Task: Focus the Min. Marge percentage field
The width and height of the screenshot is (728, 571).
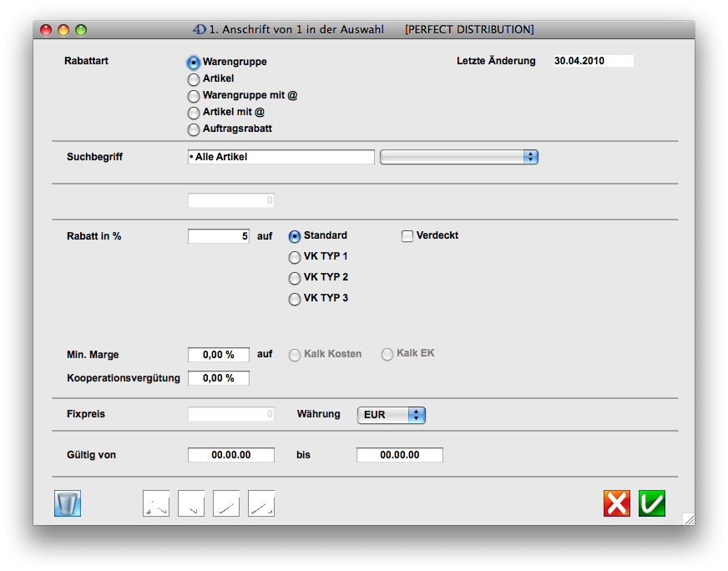Action: pyautogui.click(x=219, y=355)
